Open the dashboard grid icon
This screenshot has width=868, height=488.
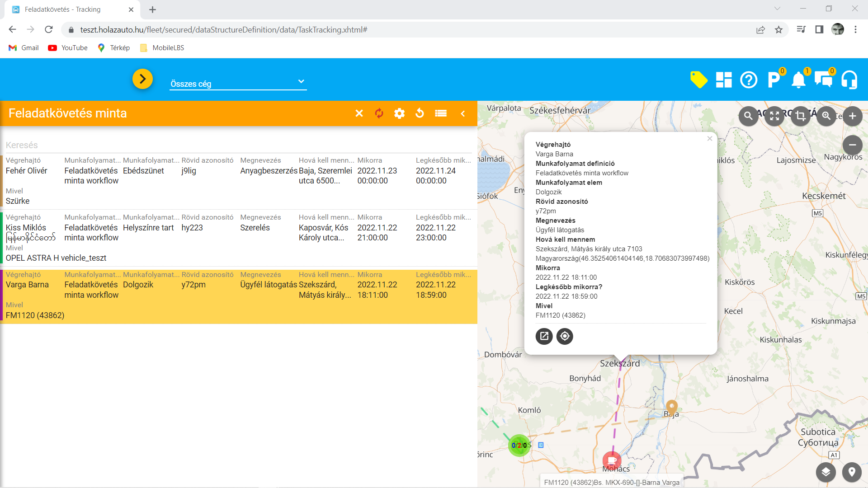point(724,80)
